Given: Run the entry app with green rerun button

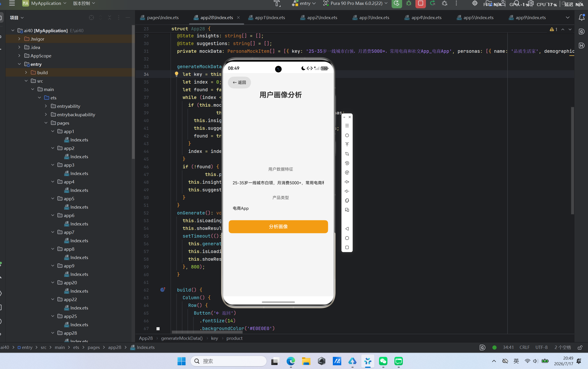Looking at the screenshot, I should coord(397,4).
